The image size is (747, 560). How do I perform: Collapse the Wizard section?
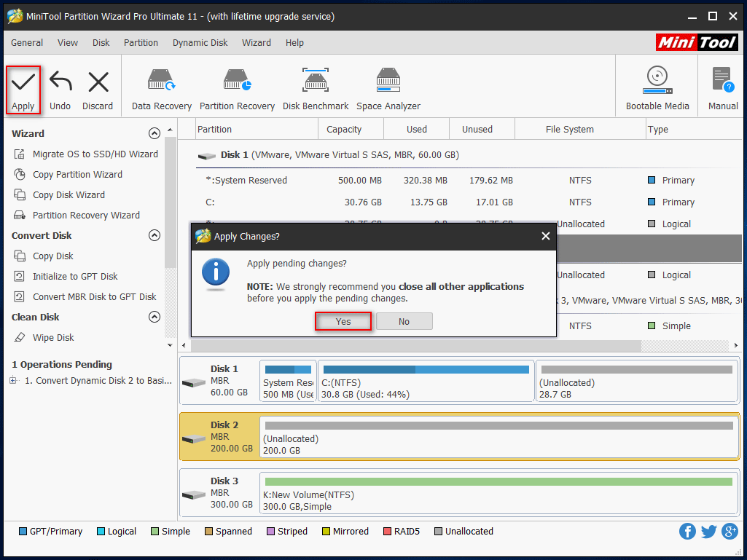pyautogui.click(x=155, y=133)
